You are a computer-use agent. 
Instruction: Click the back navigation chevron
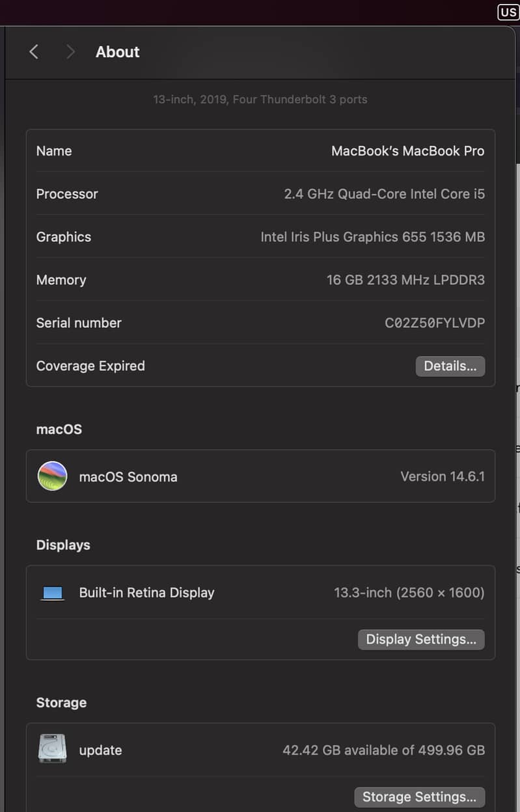coord(34,52)
